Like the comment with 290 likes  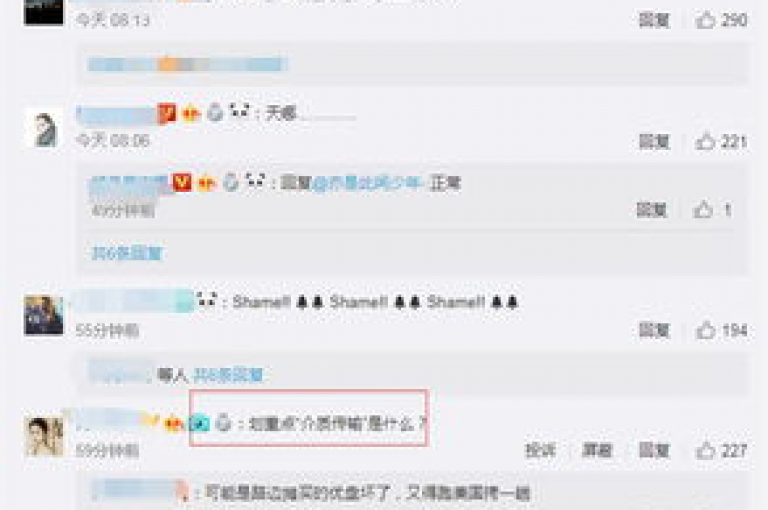(x=705, y=20)
